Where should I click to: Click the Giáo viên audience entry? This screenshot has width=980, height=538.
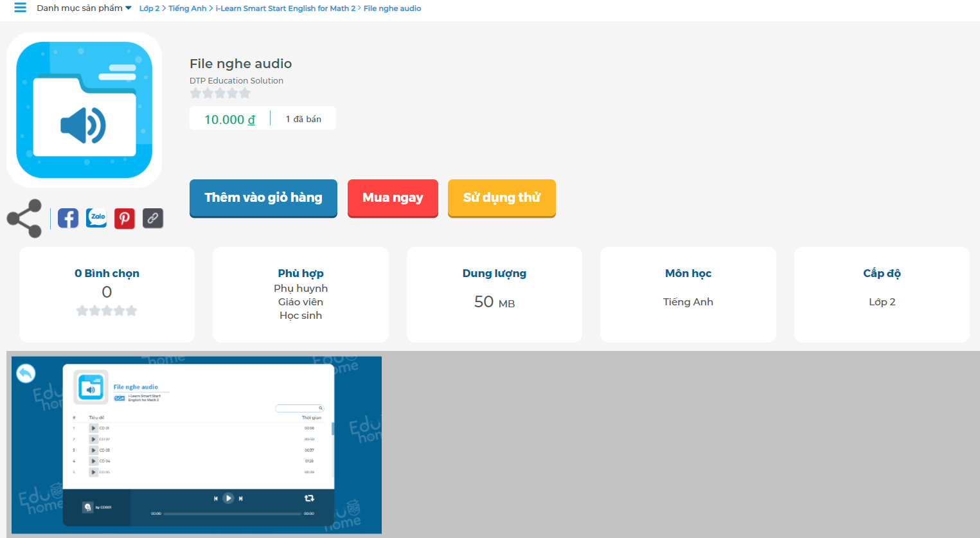pyautogui.click(x=301, y=302)
